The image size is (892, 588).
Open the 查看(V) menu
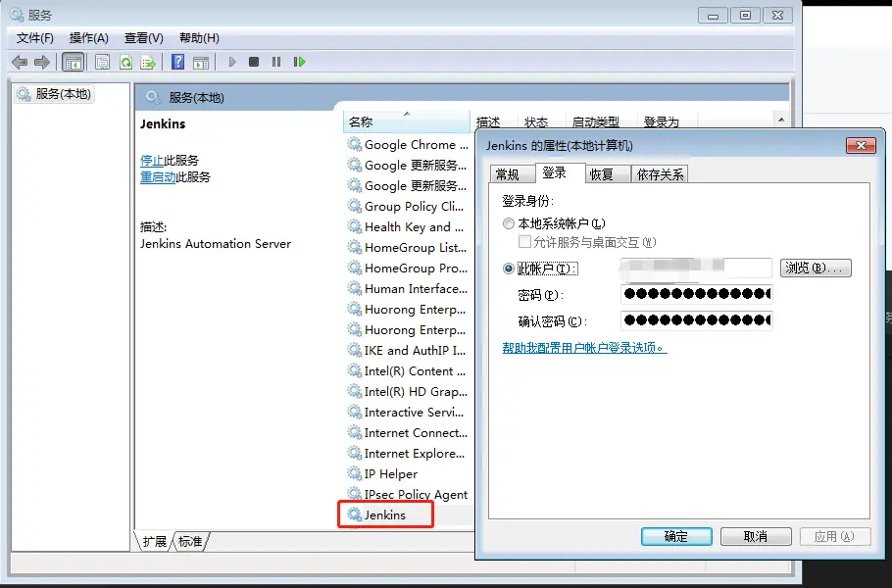[x=144, y=38]
